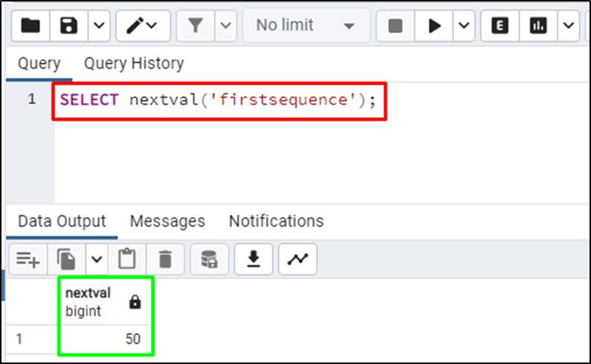
Task: Click the Filter funnel icon
Action: coord(196,26)
